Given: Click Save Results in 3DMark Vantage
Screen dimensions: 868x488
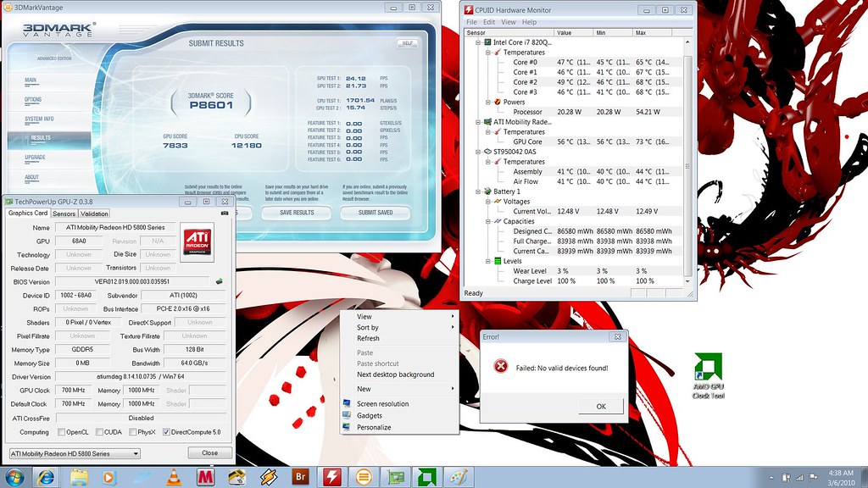Looking at the screenshot, I should pyautogui.click(x=297, y=213).
